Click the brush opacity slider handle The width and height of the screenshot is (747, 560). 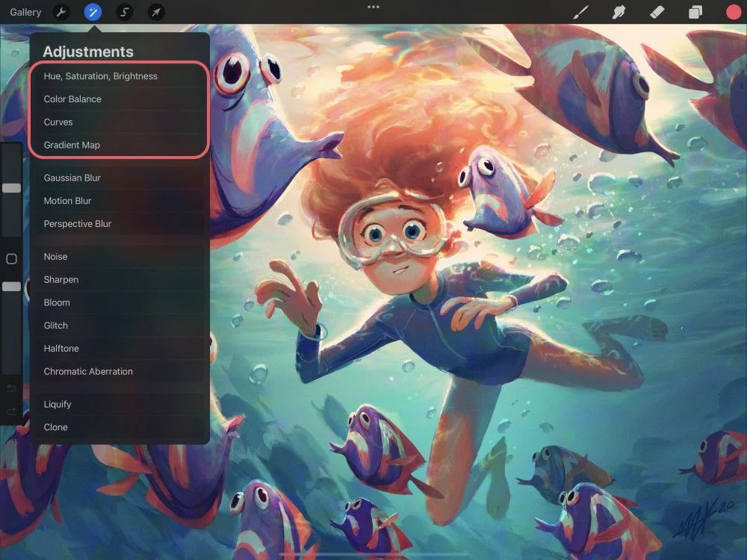pyautogui.click(x=11, y=286)
